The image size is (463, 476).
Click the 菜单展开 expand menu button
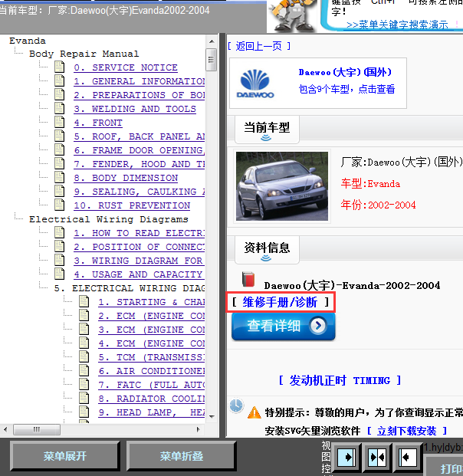[x=65, y=456]
